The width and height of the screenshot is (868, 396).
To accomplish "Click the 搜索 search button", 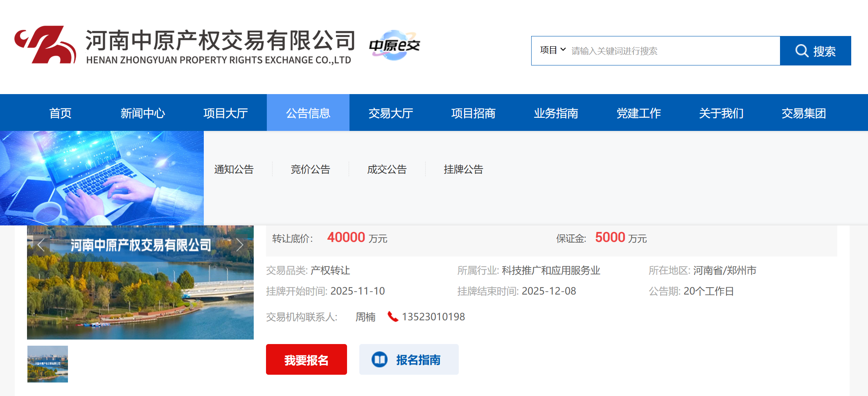I will tap(815, 51).
